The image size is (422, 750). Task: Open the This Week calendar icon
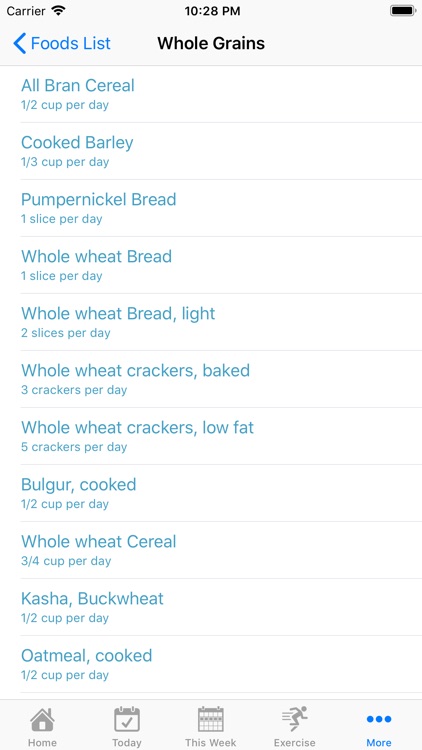pyautogui.click(x=211, y=719)
